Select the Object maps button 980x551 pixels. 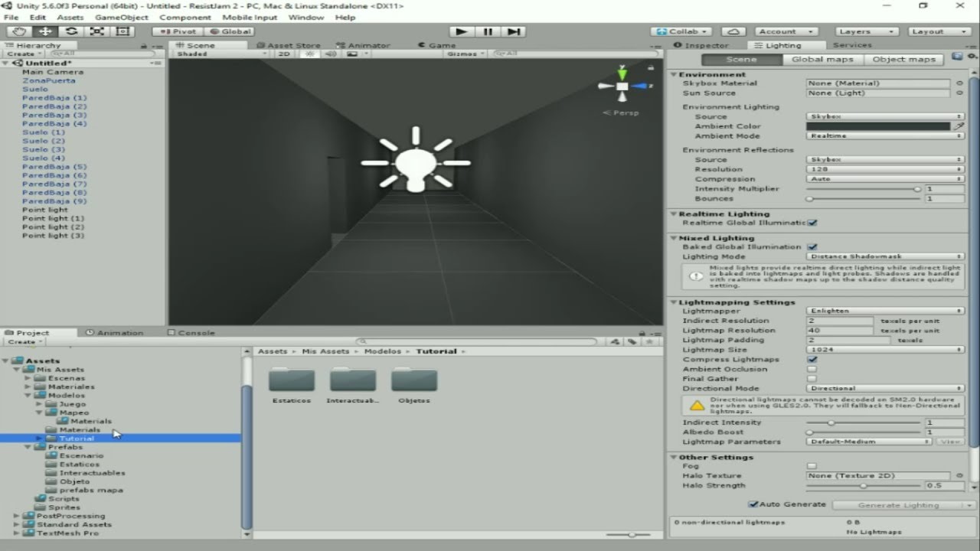[x=903, y=60]
